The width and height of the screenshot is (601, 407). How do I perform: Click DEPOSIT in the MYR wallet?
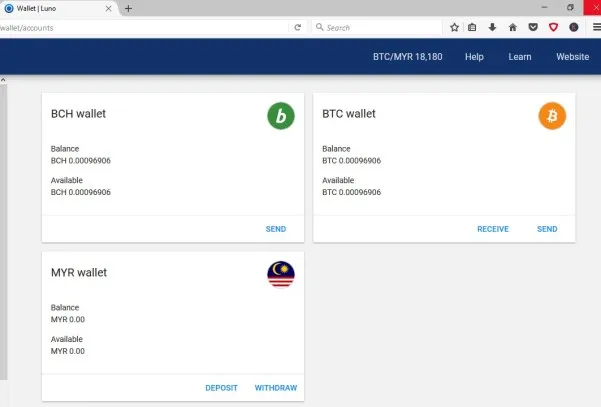[221, 388]
